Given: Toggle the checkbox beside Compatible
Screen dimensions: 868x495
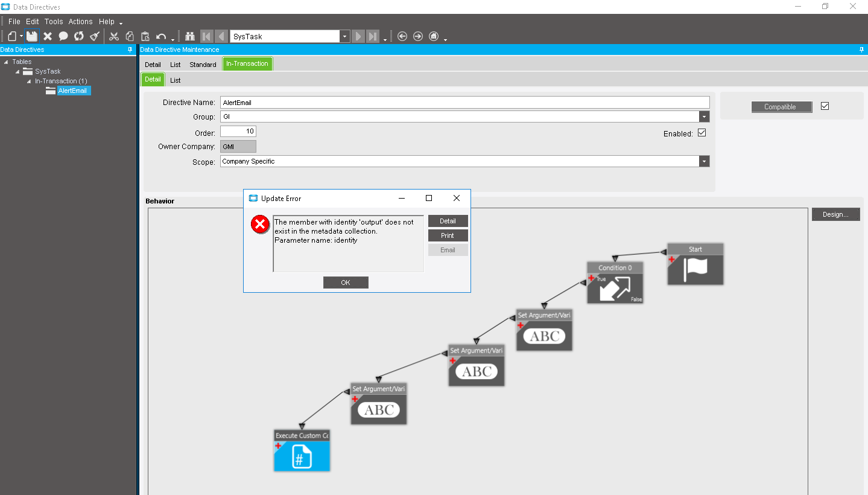Looking at the screenshot, I should [825, 106].
